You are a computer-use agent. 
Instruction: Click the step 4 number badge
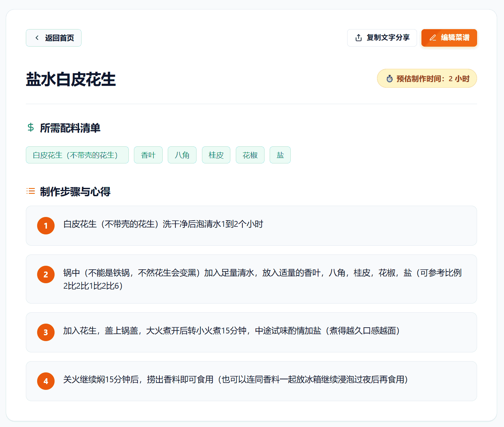coord(46,381)
